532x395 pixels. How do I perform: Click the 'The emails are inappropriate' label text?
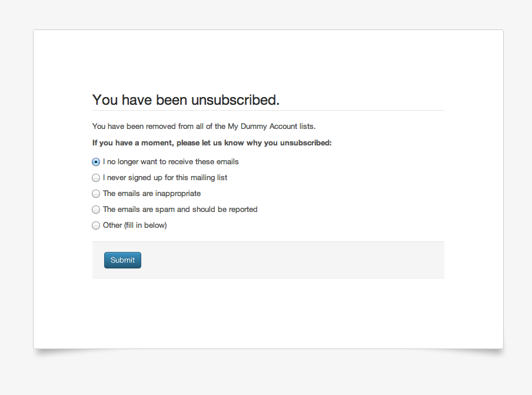point(152,194)
